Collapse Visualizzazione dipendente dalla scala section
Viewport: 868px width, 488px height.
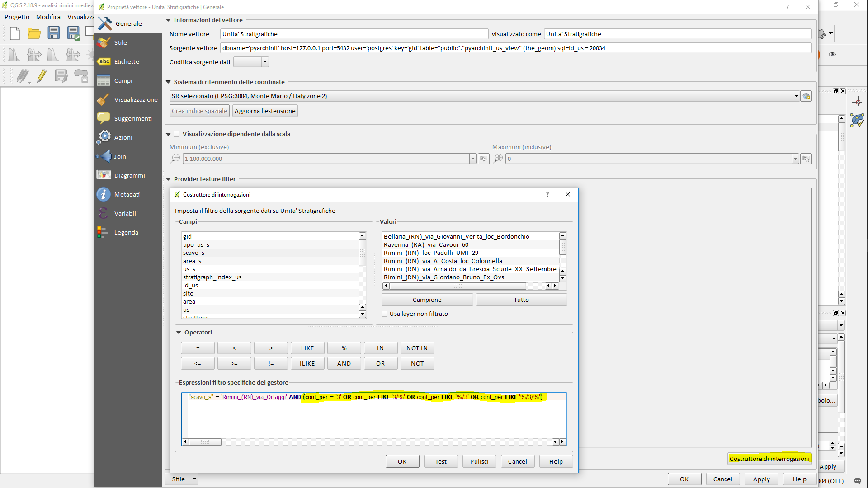coord(168,134)
